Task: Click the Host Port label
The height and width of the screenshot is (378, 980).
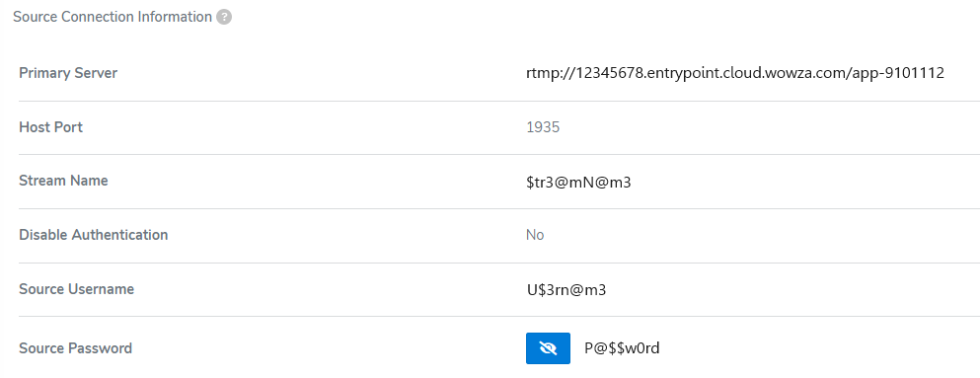Action: click(x=50, y=127)
